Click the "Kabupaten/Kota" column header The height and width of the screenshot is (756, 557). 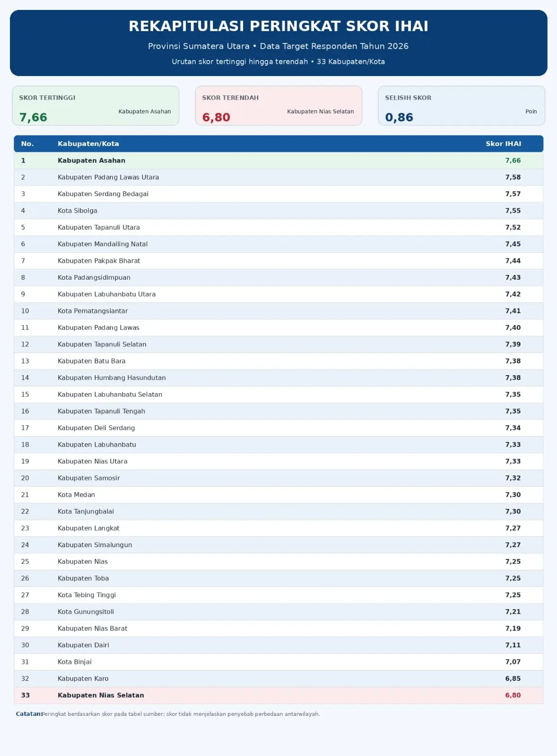88,144
